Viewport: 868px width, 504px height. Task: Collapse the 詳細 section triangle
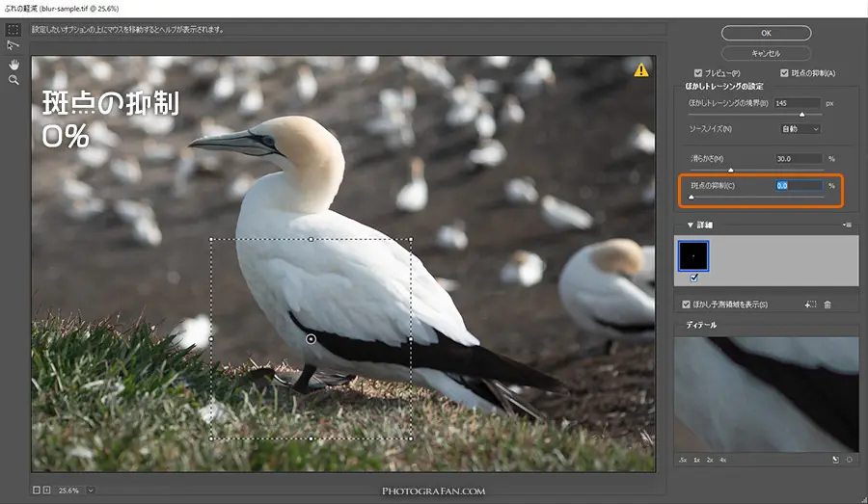click(x=691, y=225)
